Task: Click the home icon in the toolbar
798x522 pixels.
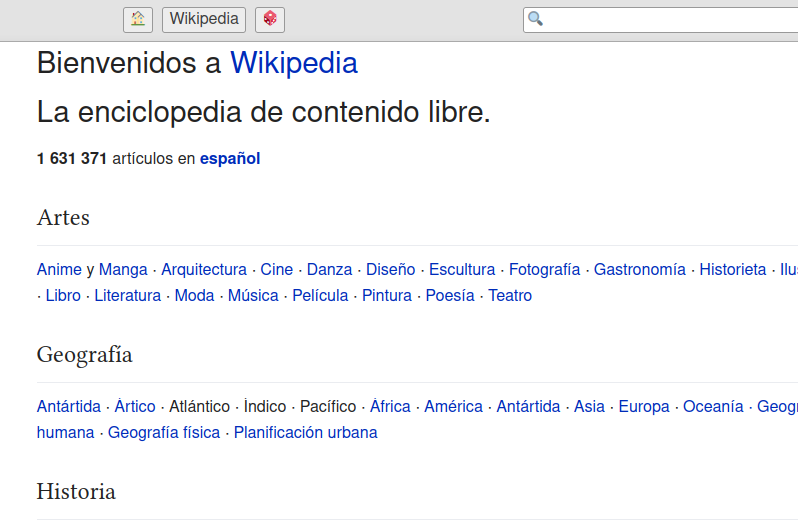Action: click(138, 20)
